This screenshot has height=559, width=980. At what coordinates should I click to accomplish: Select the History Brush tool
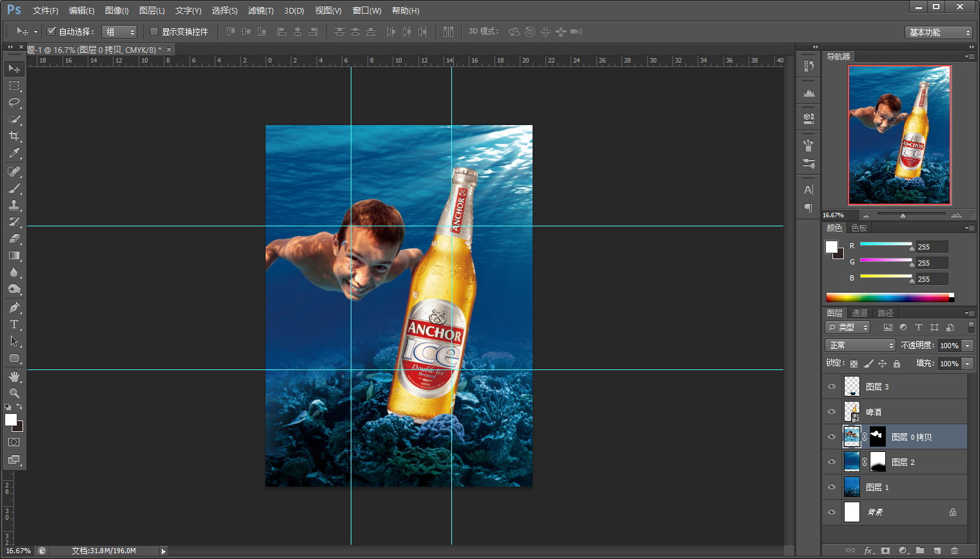[14, 222]
